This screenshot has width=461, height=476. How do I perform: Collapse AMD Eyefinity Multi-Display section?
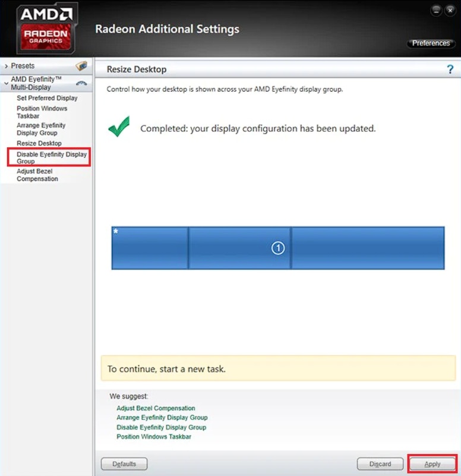[6, 83]
